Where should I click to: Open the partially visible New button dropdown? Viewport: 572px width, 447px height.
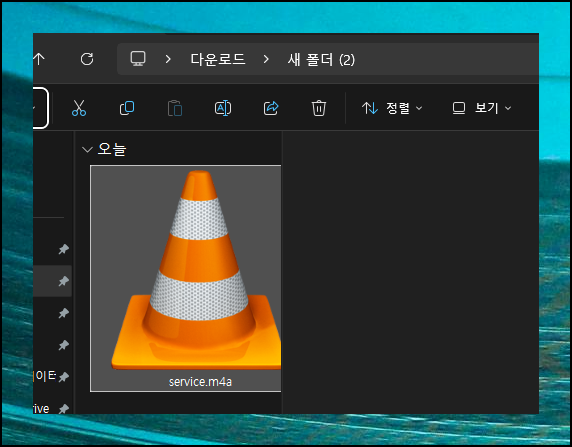pos(40,108)
